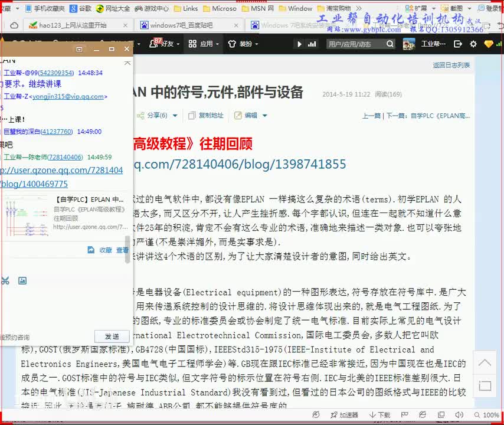The image size is (504, 425).
Task: Click 100% zoom level
Action: click(487, 415)
